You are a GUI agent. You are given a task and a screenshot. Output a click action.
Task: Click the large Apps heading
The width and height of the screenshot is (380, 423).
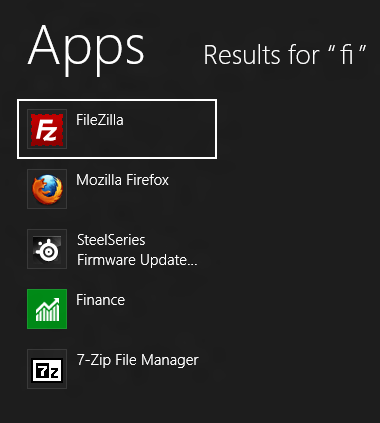tap(86, 47)
